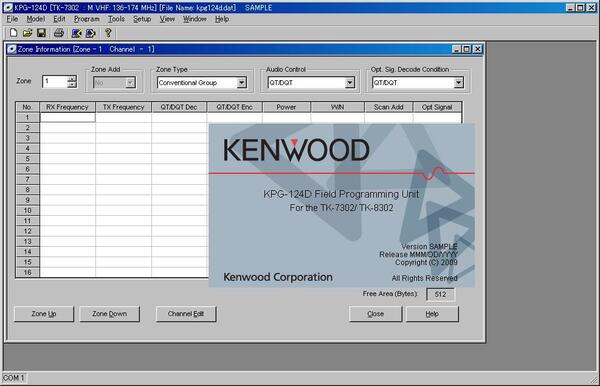The height and width of the screenshot is (386, 600).
Task: Open the Edit menu
Action: click(59, 19)
